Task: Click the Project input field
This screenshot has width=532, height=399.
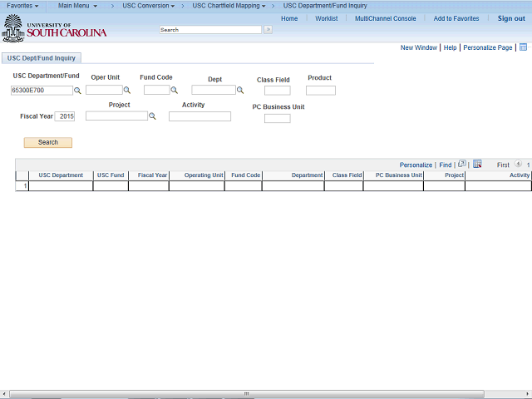Action: click(x=116, y=116)
